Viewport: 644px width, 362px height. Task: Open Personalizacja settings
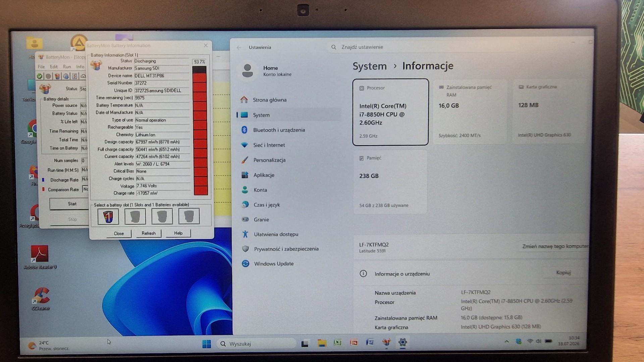pyautogui.click(x=269, y=160)
